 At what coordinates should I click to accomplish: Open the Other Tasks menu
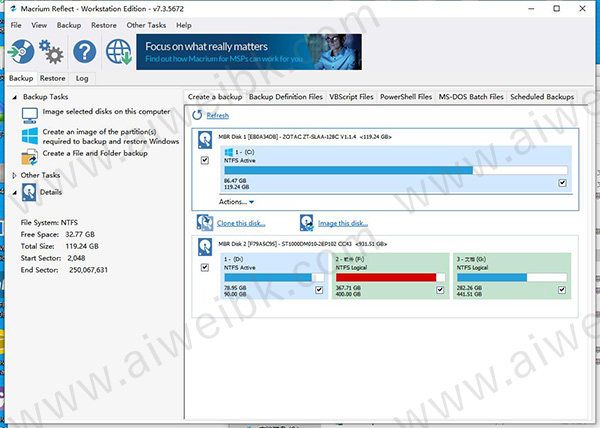[x=146, y=25]
